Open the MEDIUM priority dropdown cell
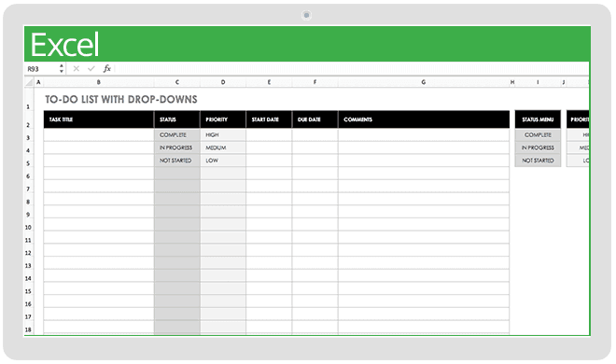This screenshot has width=616, height=364. coord(223,147)
